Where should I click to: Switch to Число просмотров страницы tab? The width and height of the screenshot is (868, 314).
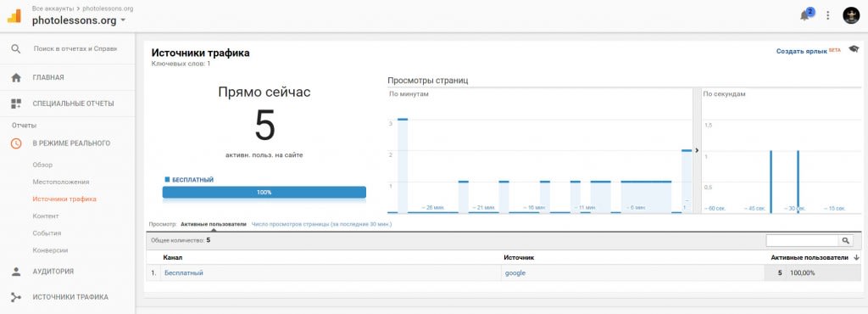[321, 224]
